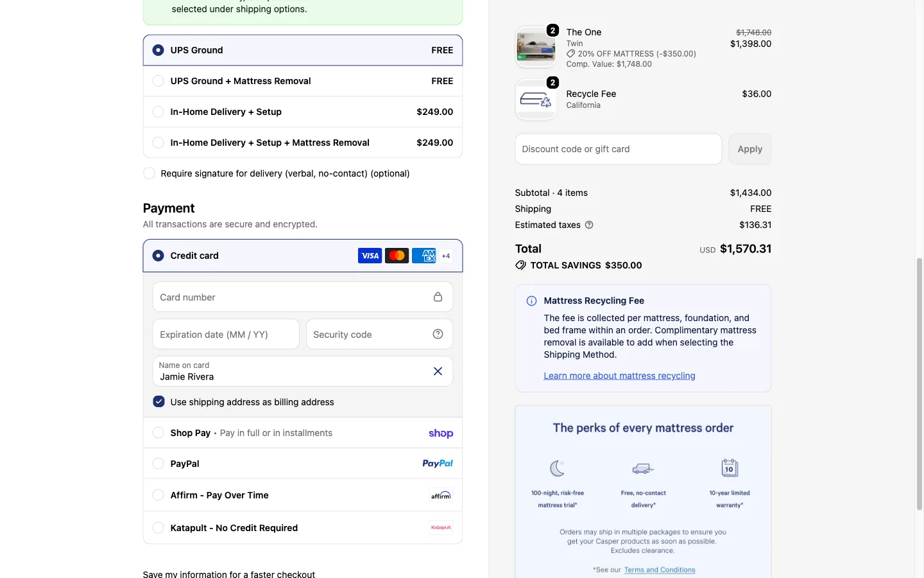Pick In-Home Delivery + Setup + Mattress Removal
This screenshot has width=924, height=578.
tap(303, 143)
